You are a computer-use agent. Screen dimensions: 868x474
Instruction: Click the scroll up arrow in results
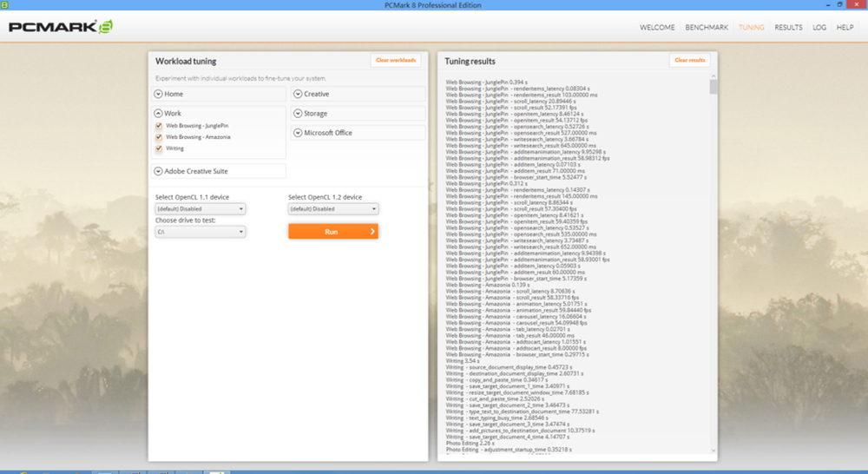pyautogui.click(x=713, y=76)
